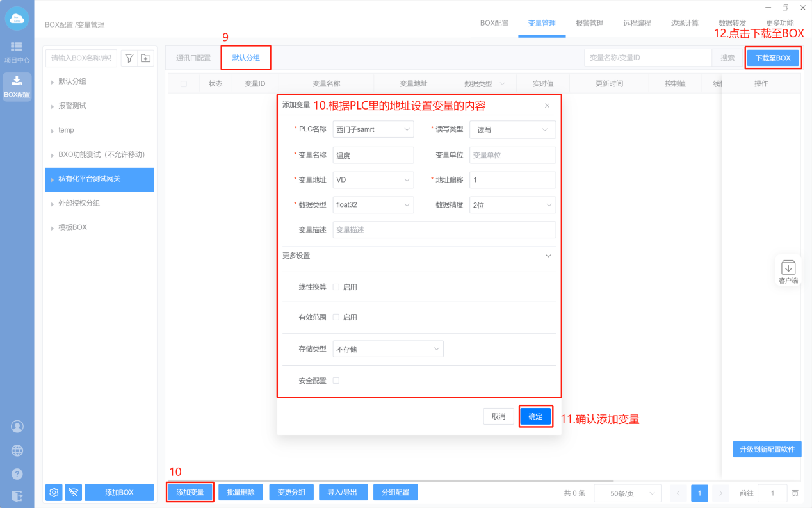Open the 数据类型 float32 dropdown
Image resolution: width=812 pixels, height=508 pixels.
(373, 205)
